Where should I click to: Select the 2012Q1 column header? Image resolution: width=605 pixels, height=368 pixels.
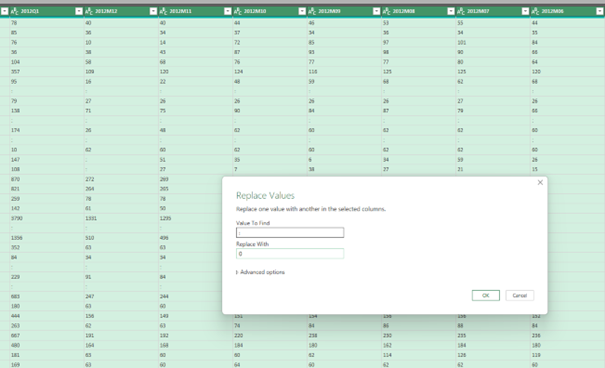click(47, 11)
